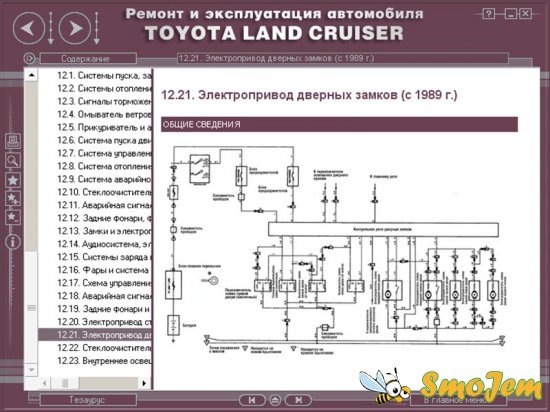The height and width of the screenshot is (412, 550).
Task: Click horizontal scrollbar right arrow
Action: [144, 383]
